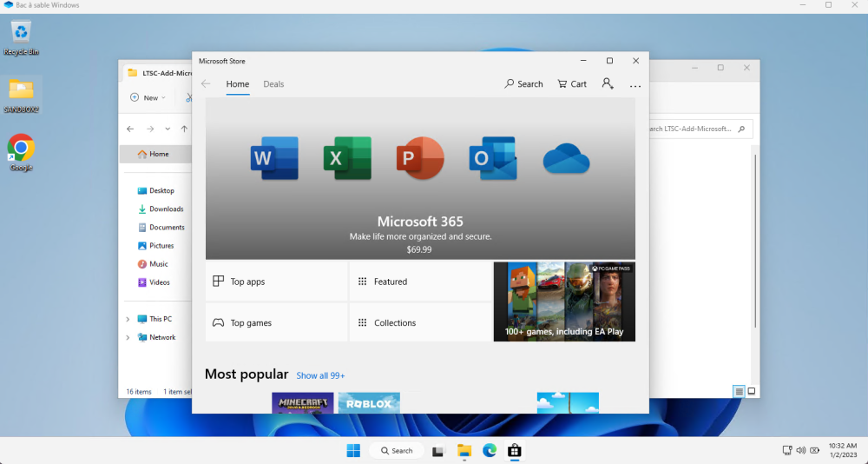Switch File Explorer to details view
The height and width of the screenshot is (464, 868).
click(x=739, y=392)
